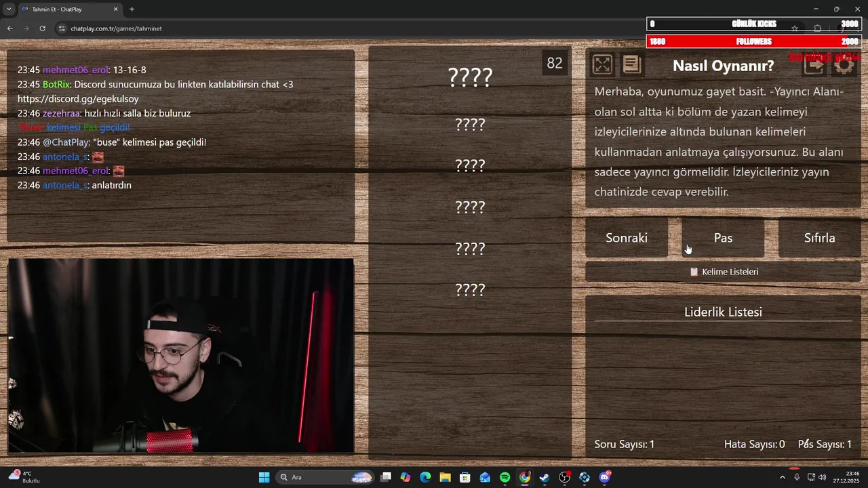Go back with the browser back arrow

click(x=9, y=28)
